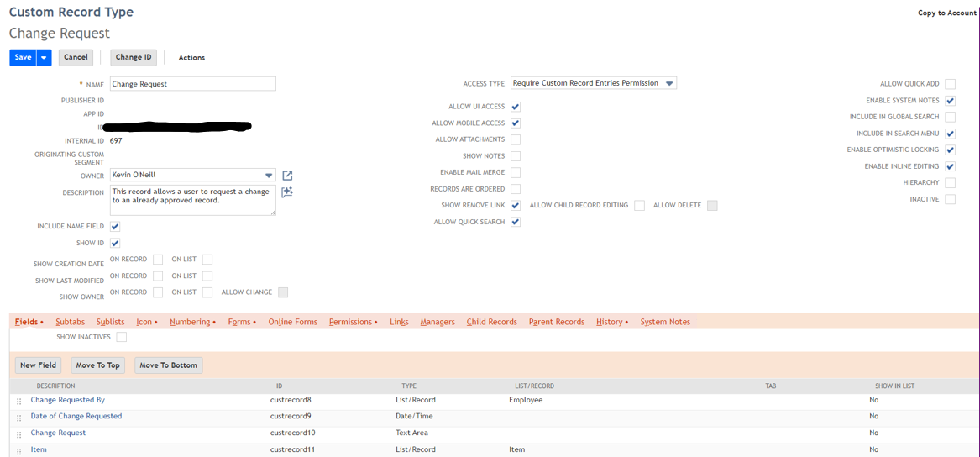The image size is (980, 457).
Task: Enable Show Creation Date On List
Action: tap(207, 260)
